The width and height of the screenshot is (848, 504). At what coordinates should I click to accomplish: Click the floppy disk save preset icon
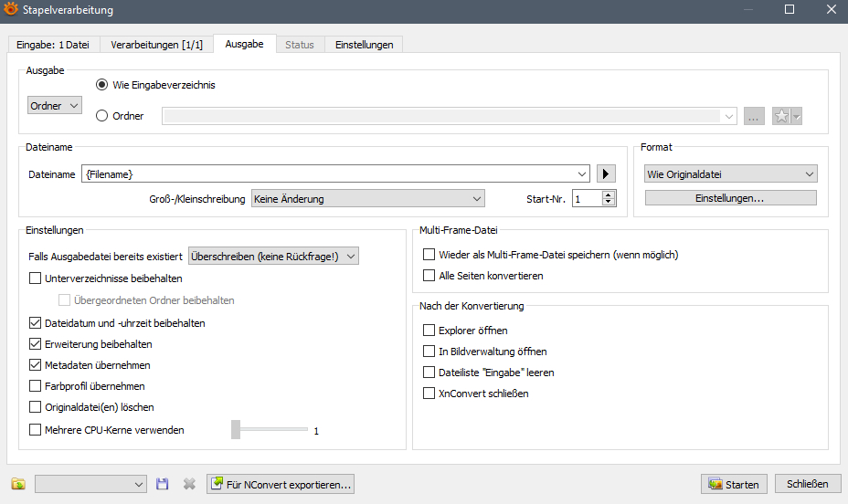pos(163,484)
